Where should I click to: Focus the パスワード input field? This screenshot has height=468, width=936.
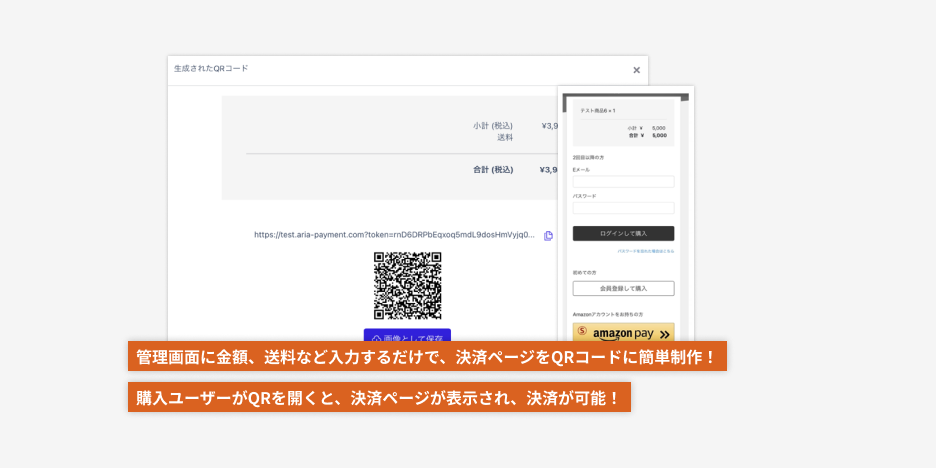(623, 208)
